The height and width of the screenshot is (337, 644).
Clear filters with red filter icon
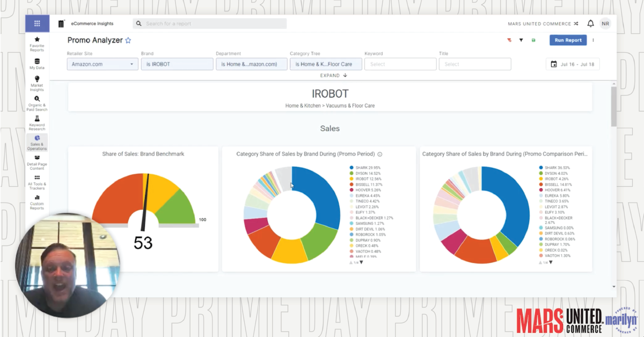[x=509, y=40]
